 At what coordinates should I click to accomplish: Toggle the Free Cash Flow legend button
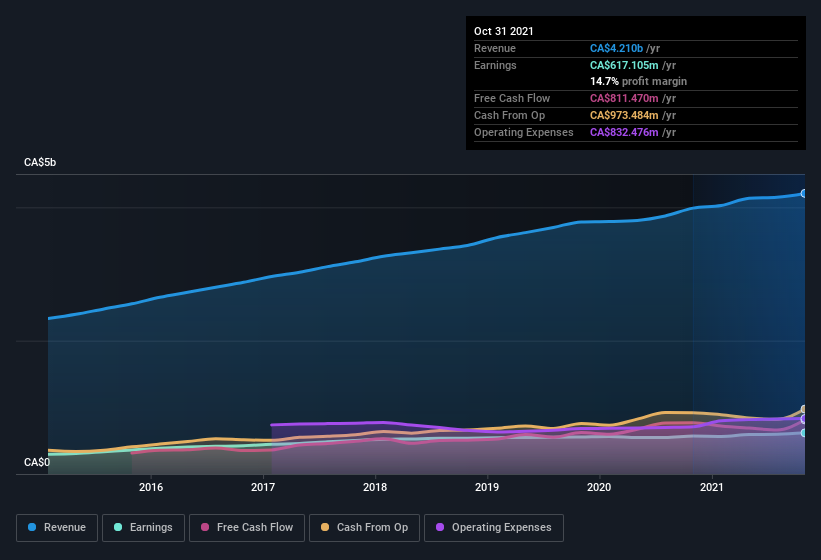pyautogui.click(x=247, y=528)
